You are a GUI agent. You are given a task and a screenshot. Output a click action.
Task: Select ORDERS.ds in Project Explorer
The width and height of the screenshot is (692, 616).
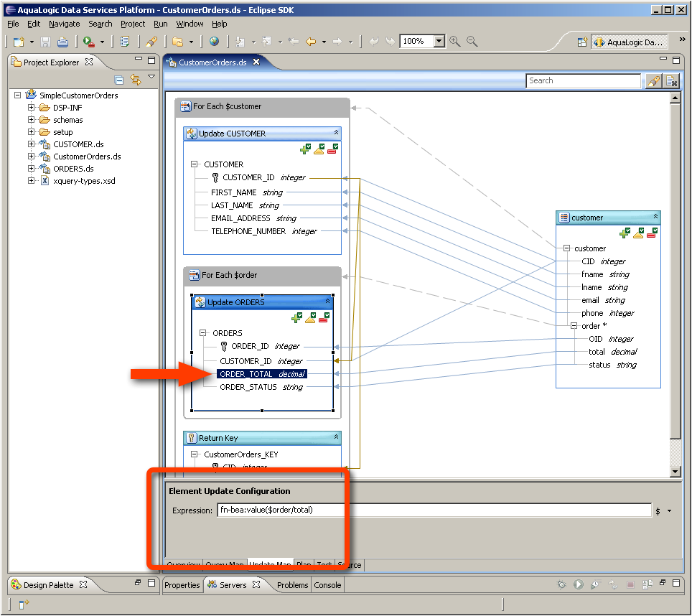pos(73,169)
